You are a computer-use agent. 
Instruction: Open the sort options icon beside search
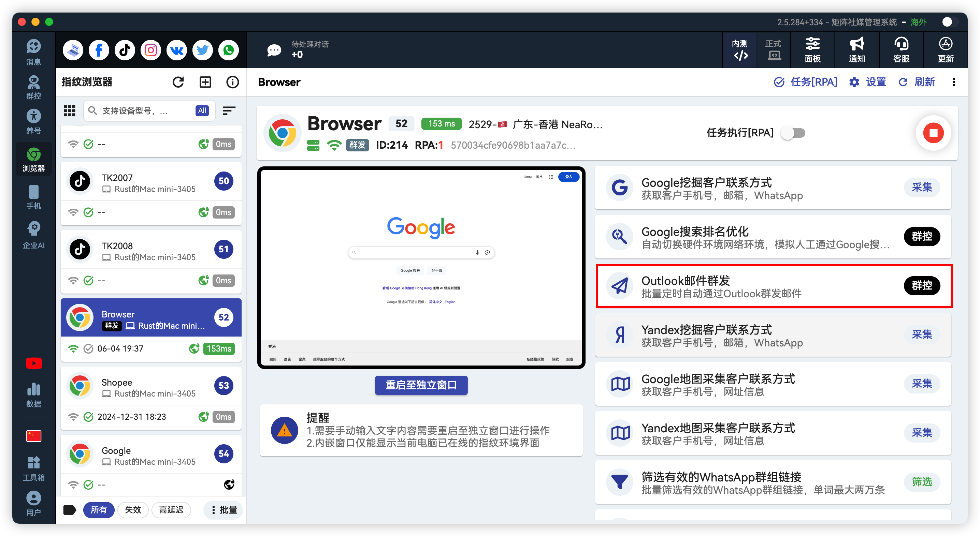click(x=229, y=110)
